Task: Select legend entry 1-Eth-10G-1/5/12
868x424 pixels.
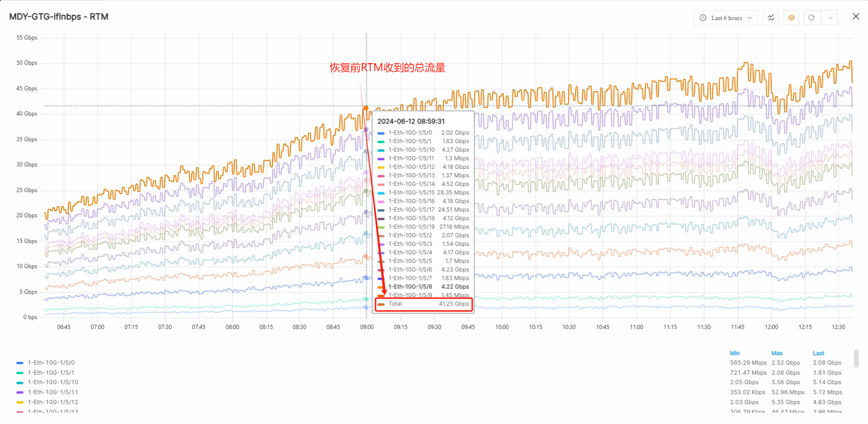Action: (x=53, y=402)
